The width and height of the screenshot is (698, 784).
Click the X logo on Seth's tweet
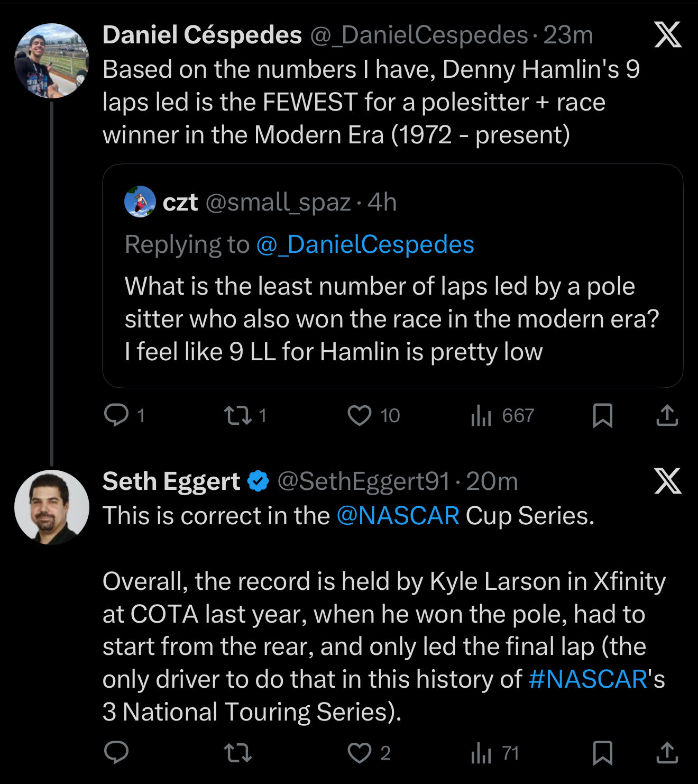668,481
